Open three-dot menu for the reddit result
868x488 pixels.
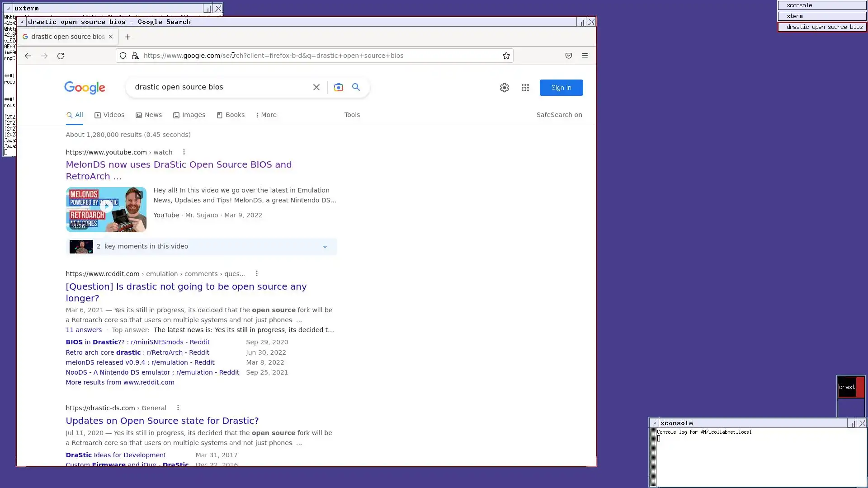pyautogui.click(x=257, y=274)
